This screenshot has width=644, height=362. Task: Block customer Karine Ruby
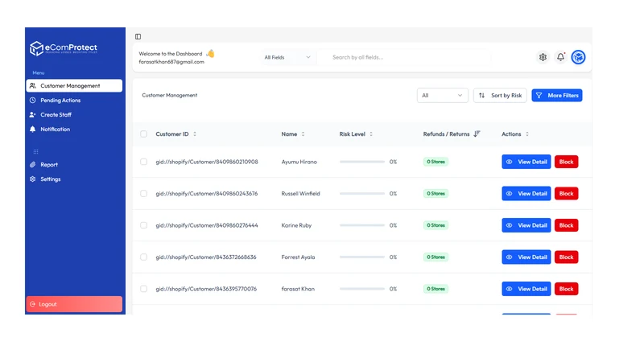[x=567, y=225]
